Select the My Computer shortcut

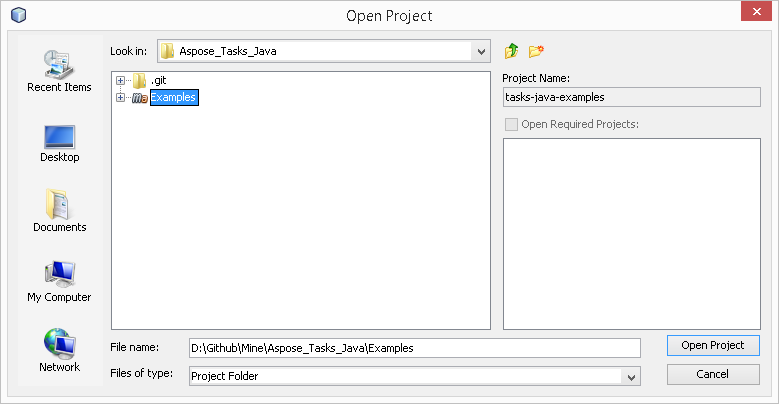pos(59,281)
